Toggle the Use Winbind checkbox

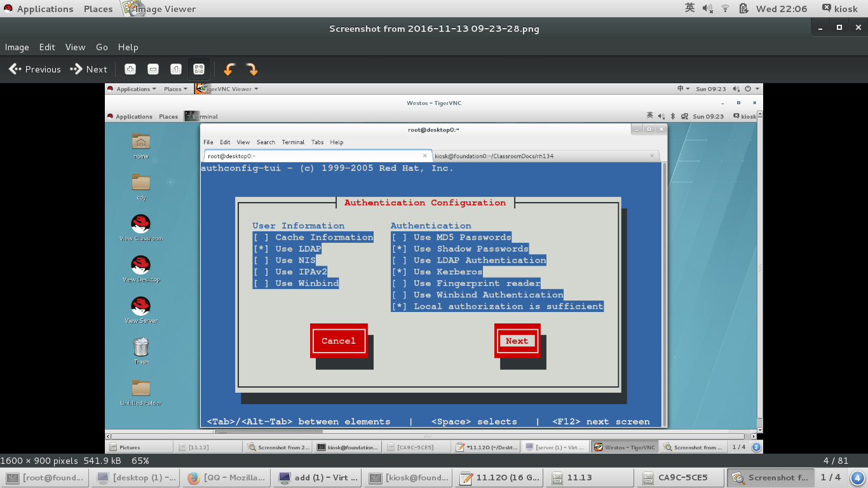(261, 283)
